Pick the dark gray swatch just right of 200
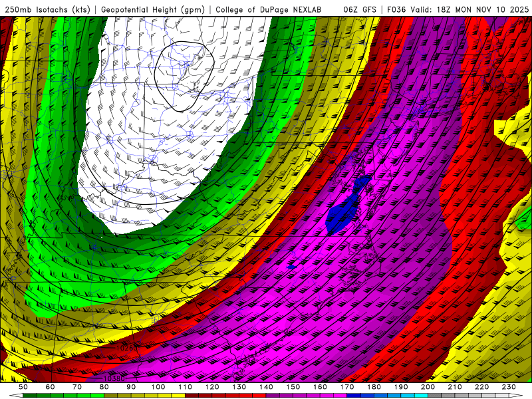 [x=435, y=396]
